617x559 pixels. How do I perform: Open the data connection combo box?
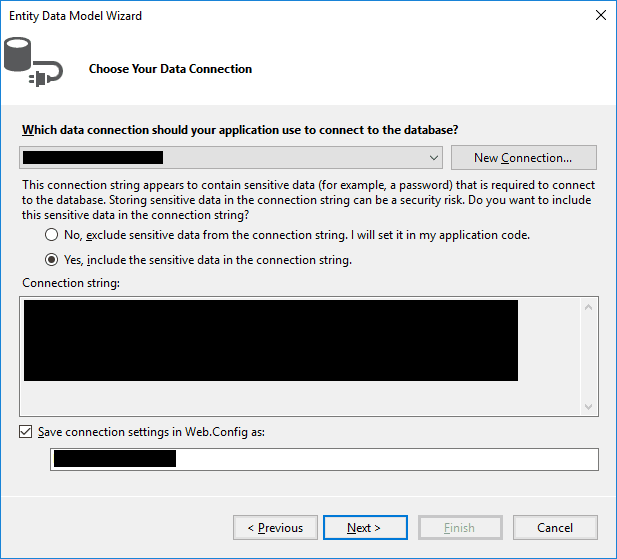[x=230, y=158]
